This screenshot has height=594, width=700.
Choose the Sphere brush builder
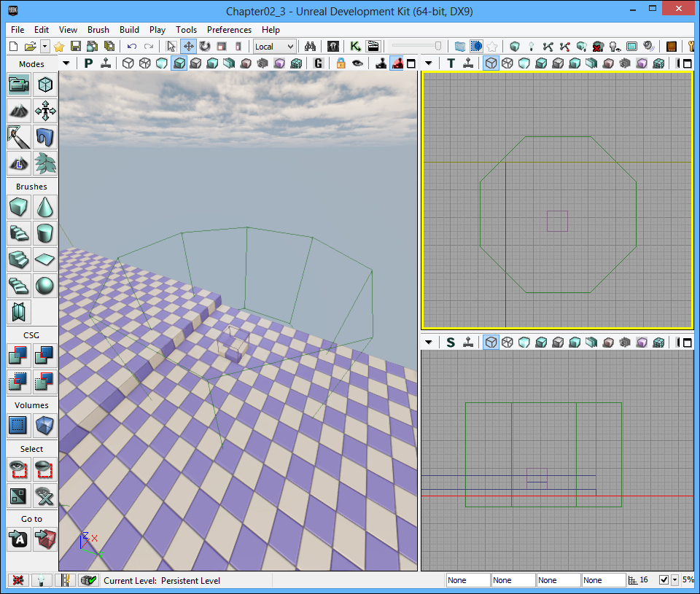coord(45,286)
